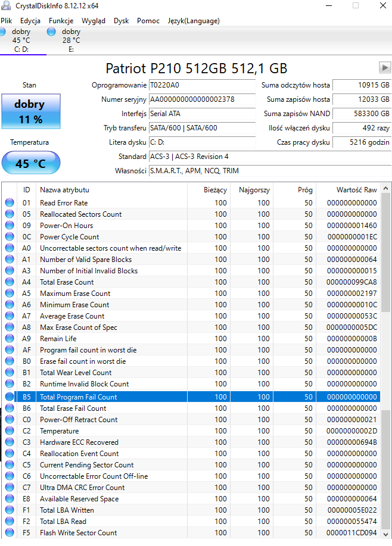
Task: Click the Czas pracy dysku value 5216 godzin
Action: pyautogui.click(x=362, y=142)
